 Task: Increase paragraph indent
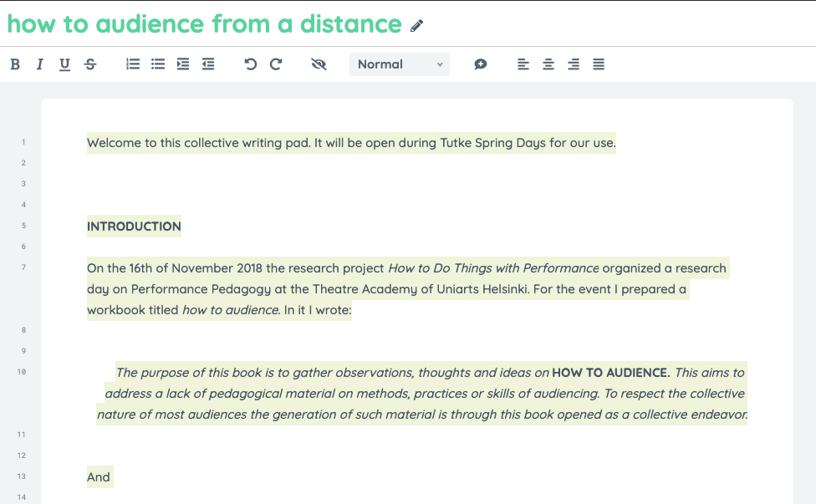pyautogui.click(x=183, y=64)
